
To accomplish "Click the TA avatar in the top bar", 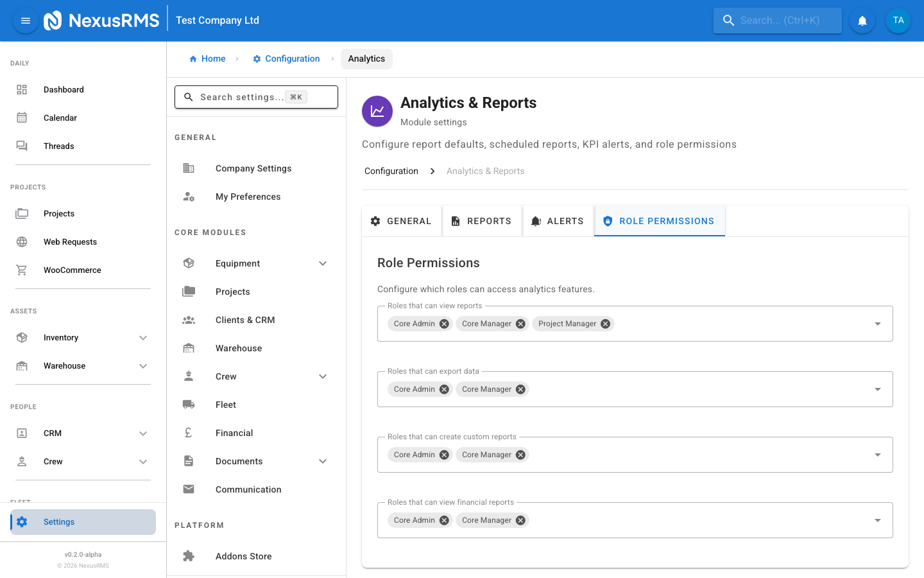I will coord(898,21).
